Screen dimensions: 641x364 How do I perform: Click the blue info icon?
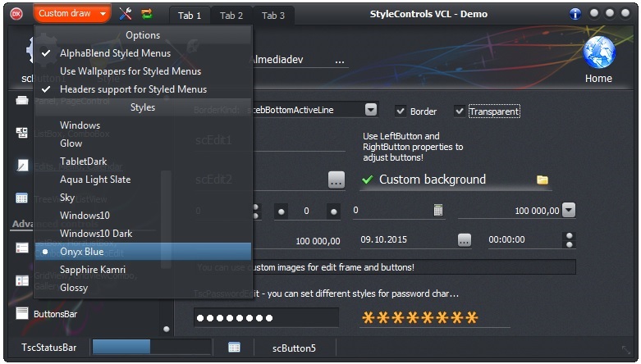tap(575, 14)
